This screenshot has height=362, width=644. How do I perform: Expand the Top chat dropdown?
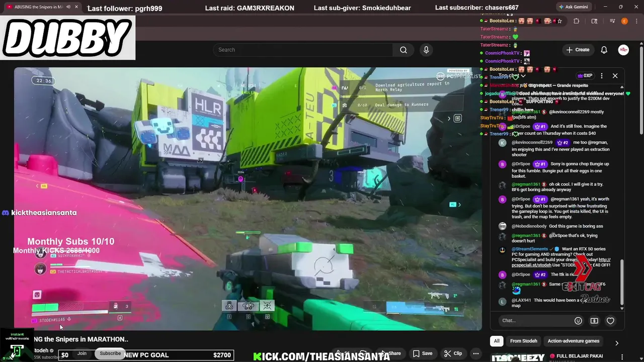click(x=512, y=76)
